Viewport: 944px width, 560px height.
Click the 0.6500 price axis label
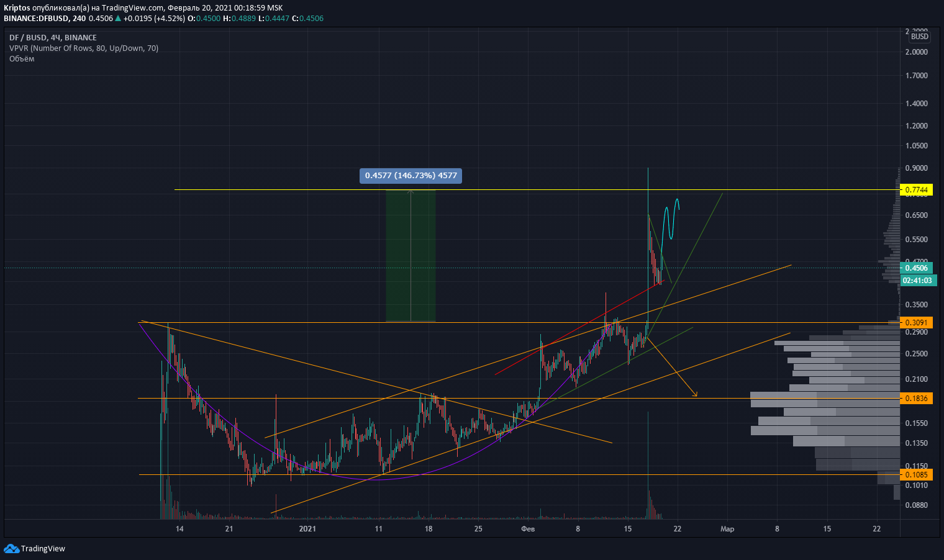click(917, 215)
